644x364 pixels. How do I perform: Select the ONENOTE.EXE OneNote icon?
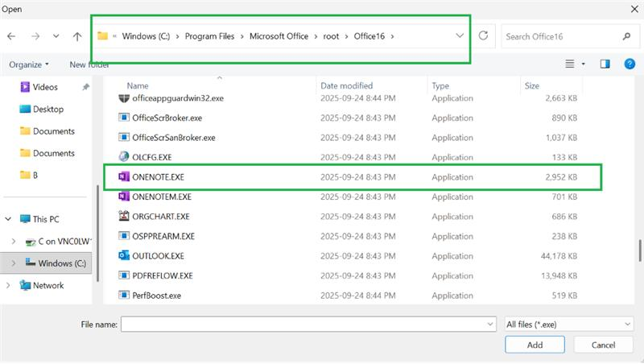point(124,176)
